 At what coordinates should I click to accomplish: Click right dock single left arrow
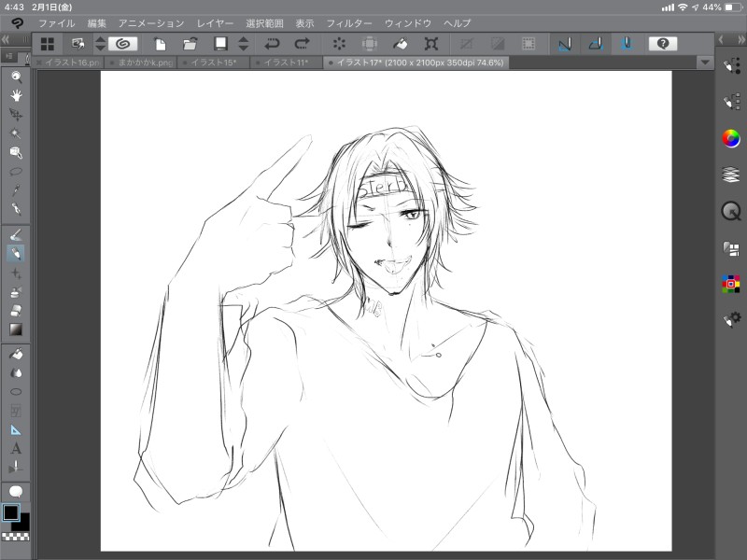[721, 40]
